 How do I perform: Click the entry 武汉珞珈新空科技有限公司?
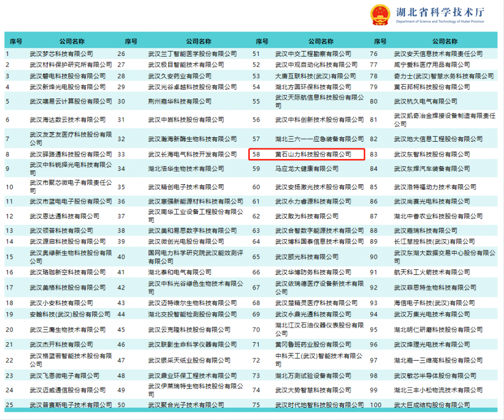[x=68, y=272]
